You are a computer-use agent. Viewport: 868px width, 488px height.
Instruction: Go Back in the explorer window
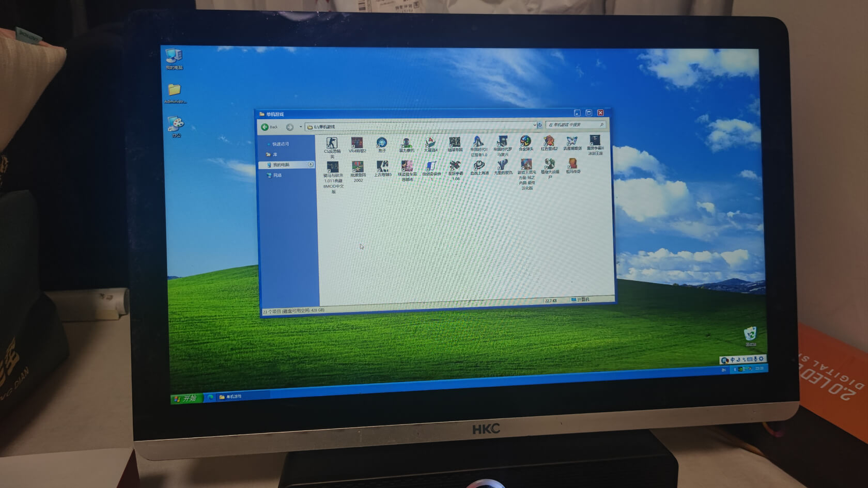[269, 127]
